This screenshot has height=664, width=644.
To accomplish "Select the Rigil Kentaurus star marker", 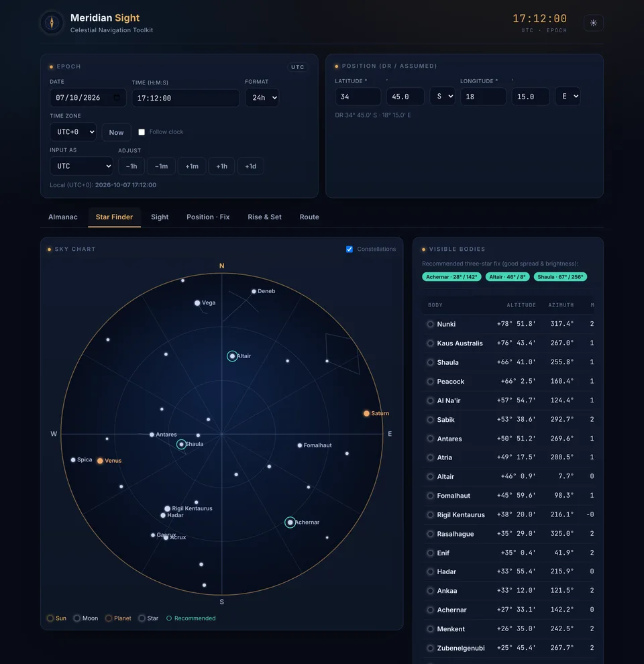I will [x=167, y=508].
